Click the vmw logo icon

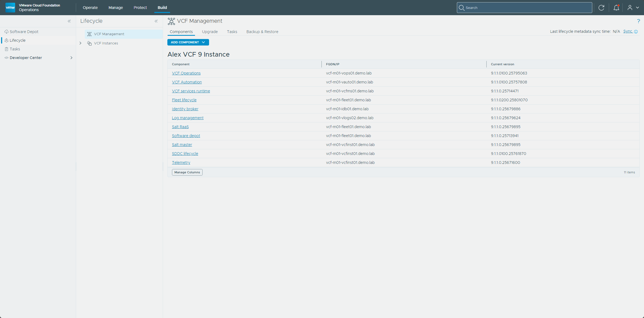[x=10, y=8]
